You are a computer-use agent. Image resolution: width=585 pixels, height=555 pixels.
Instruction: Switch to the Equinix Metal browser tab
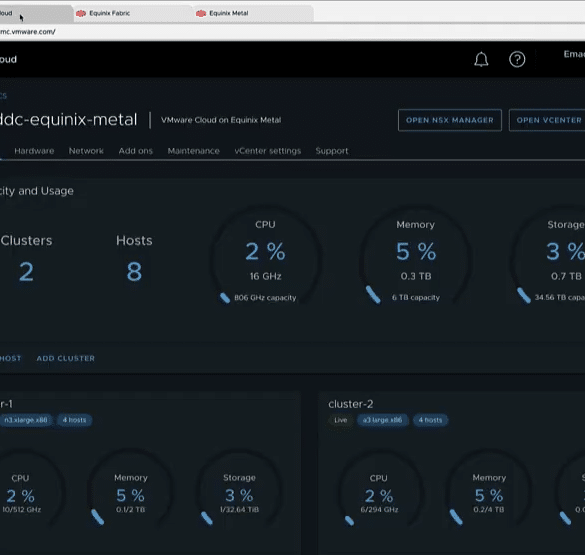pos(253,13)
